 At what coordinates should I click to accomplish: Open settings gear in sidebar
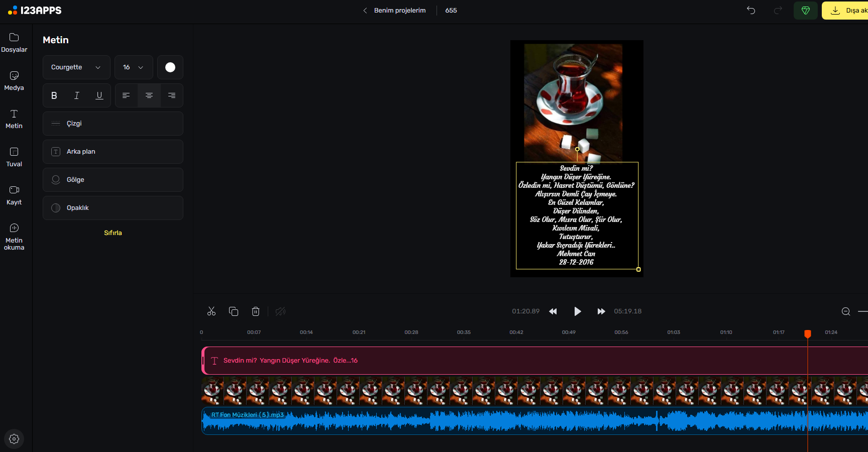[14, 439]
